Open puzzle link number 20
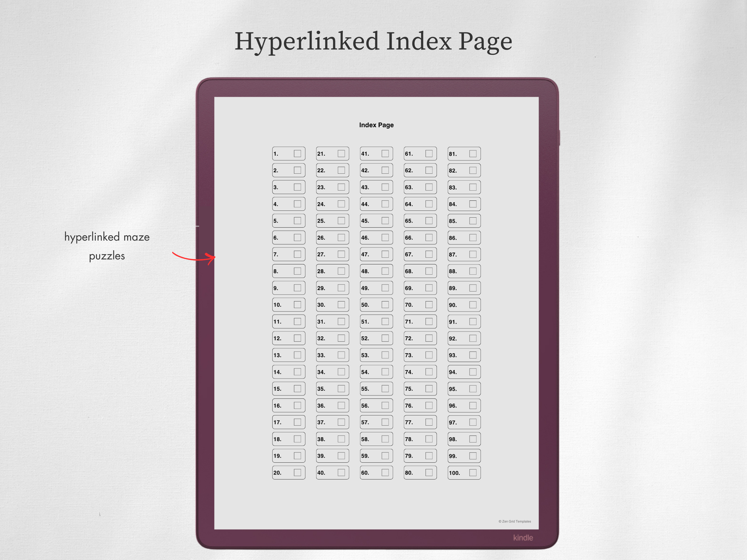747x560 pixels. coord(289,472)
